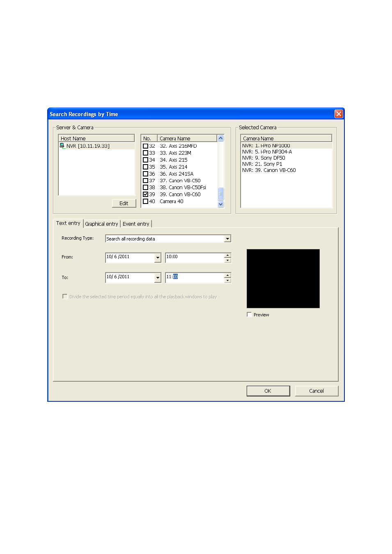Click the camera list scroll up arrow
Viewport: 392px width, 554px height.
(220, 138)
